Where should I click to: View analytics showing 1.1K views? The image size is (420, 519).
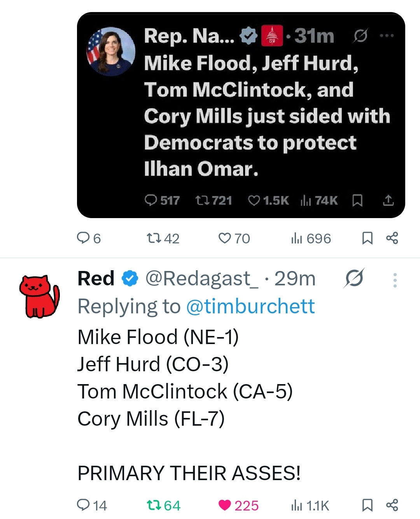tap(310, 505)
